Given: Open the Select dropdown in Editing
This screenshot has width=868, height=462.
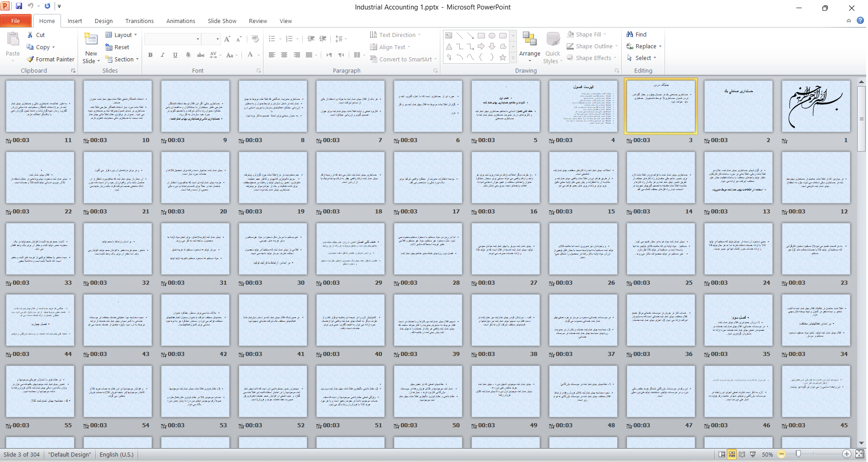Looking at the screenshot, I should [x=641, y=58].
